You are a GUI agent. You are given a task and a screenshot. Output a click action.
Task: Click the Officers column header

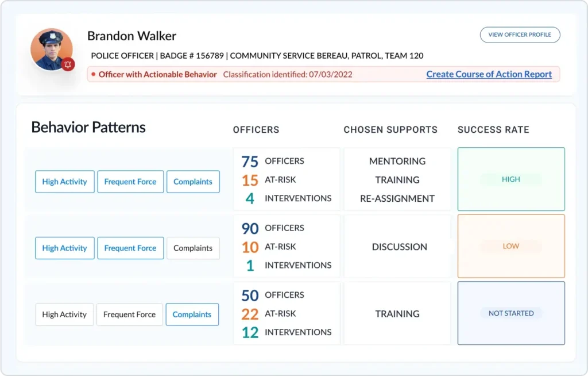(256, 129)
